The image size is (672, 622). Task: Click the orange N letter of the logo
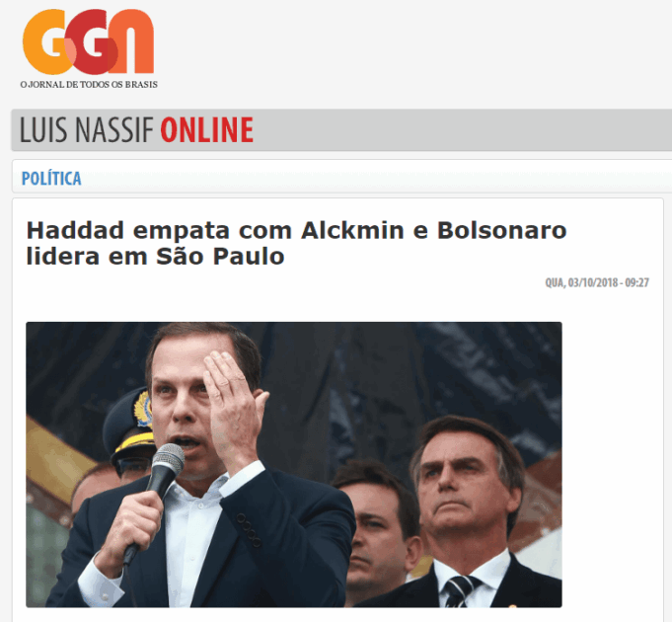(x=133, y=41)
